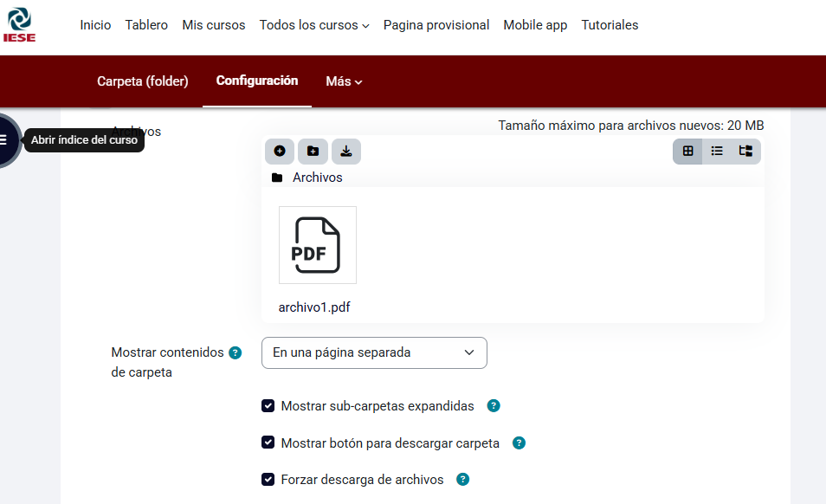Open the course index drawer button
The height and width of the screenshot is (504, 826).
click(x=4, y=139)
